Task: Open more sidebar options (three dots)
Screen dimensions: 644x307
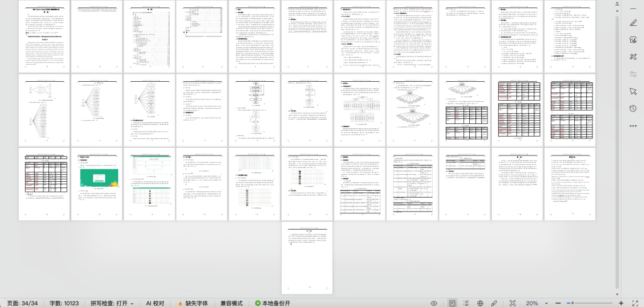Action: click(633, 126)
